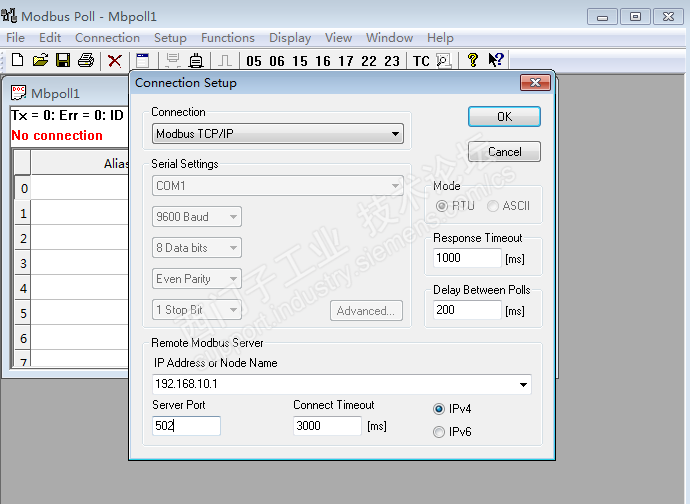Open the Connection type dropdown Modbus TCP/IP
This screenshot has width=690, height=504.
pyautogui.click(x=278, y=133)
